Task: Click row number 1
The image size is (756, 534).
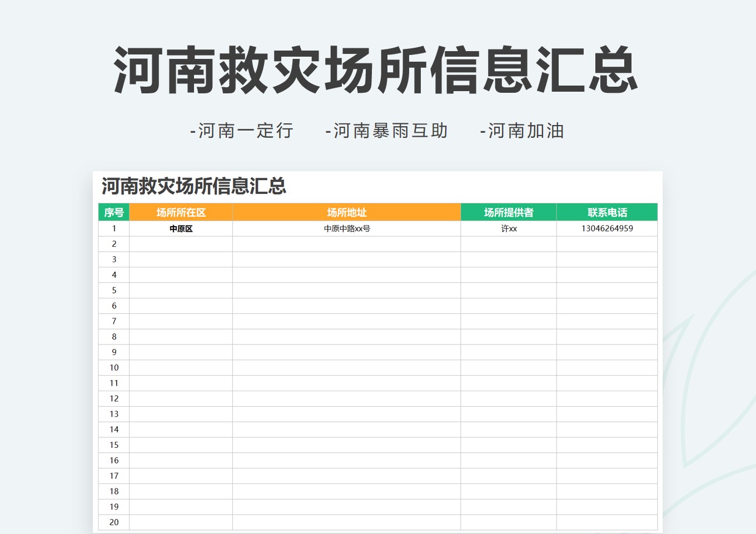Action: pyautogui.click(x=113, y=228)
